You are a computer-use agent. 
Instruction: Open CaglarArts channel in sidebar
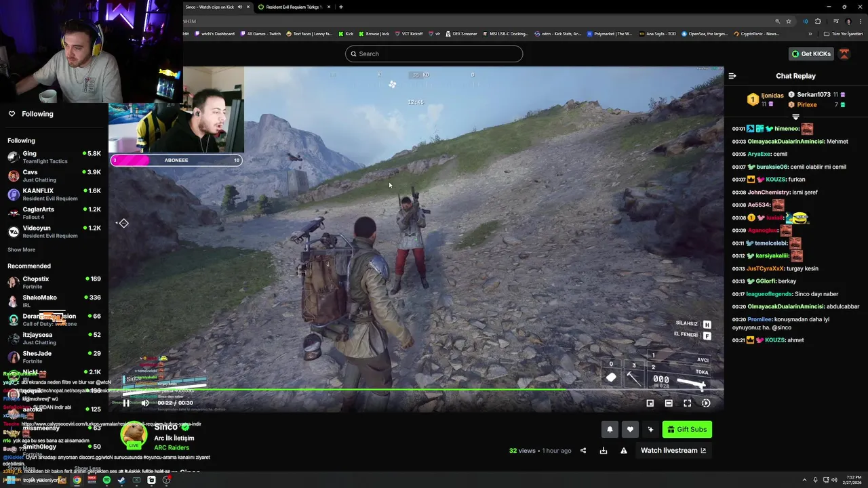coord(54,213)
